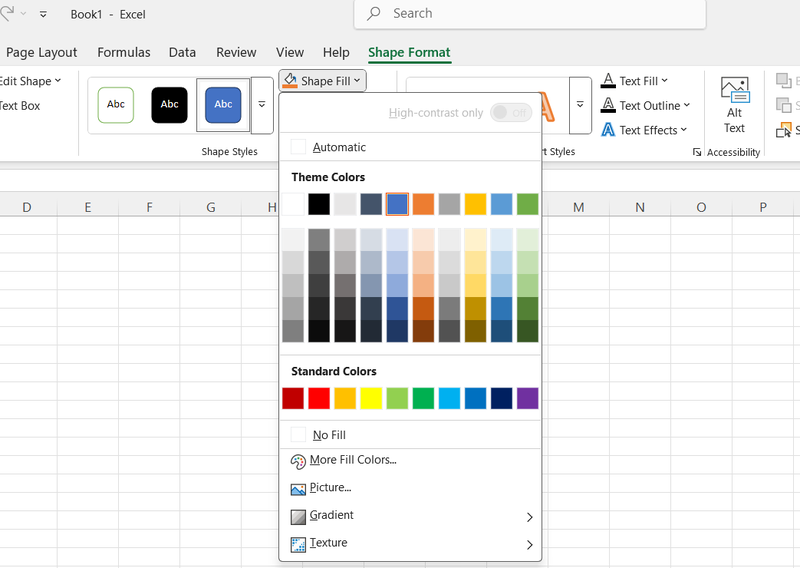Pick the green theme color swatch
The height and width of the screenshot is (568, 800).
point(528,204)
